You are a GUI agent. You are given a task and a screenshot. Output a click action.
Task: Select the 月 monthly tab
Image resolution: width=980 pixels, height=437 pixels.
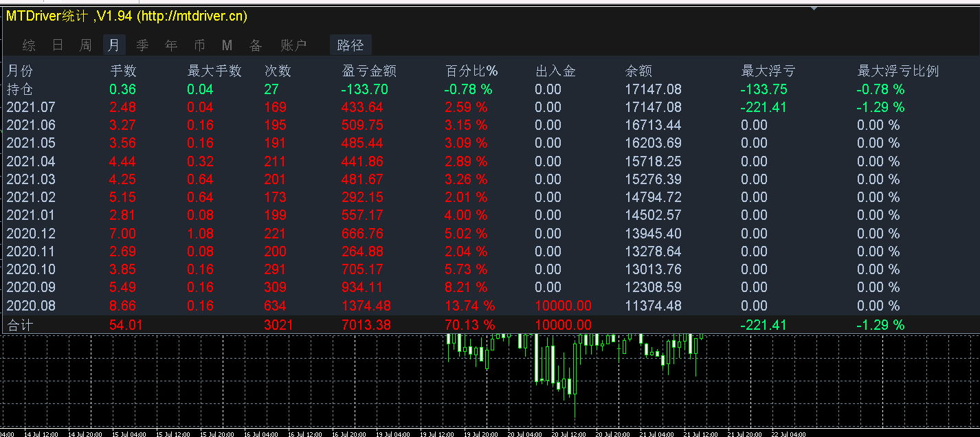click(x=114, y=45)
